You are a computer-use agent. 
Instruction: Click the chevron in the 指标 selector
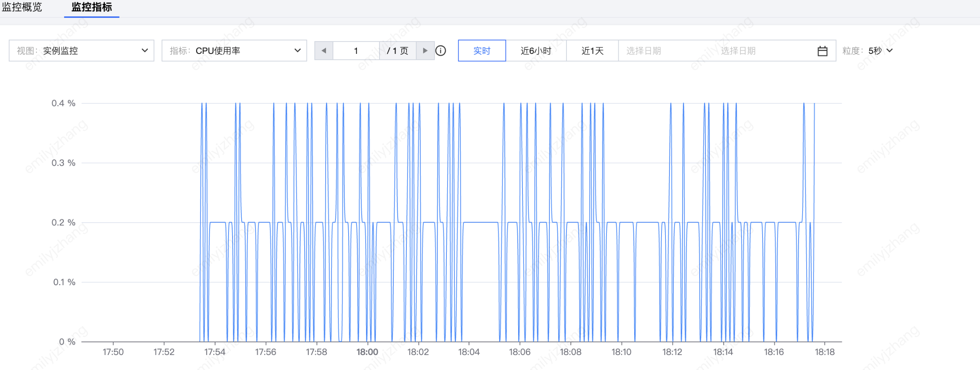tap(297, 51)
